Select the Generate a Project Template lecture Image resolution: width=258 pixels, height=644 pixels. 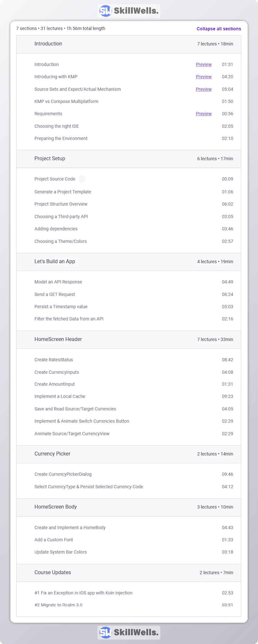pos(62,192)
